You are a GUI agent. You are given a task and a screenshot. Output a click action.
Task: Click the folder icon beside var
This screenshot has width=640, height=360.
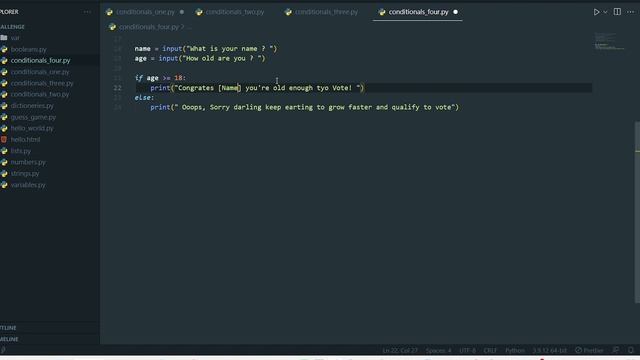tap(4, 38)
